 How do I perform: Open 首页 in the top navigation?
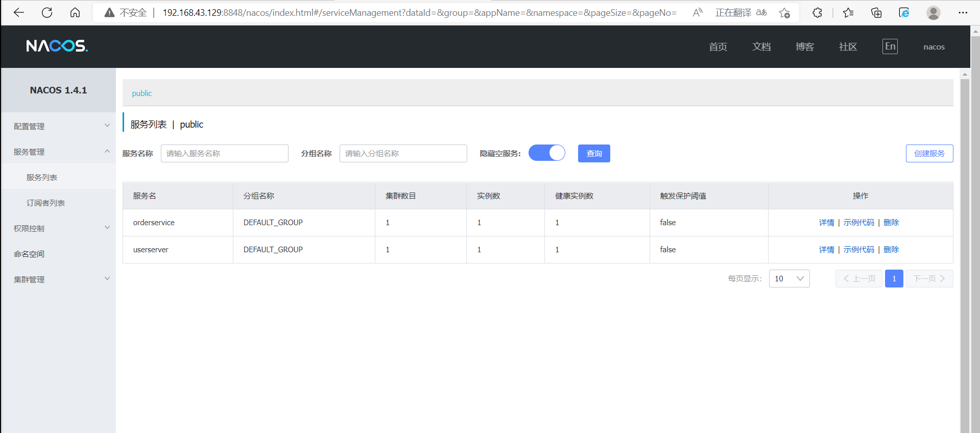click(x=718, y=47)
